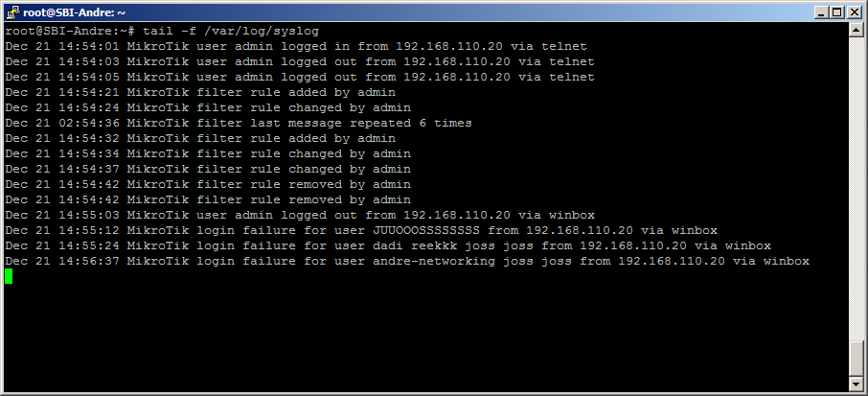The image size is (868, 396).
Task: Click the root@SBI-Andre title bar text
Action: tap(72, 12)
